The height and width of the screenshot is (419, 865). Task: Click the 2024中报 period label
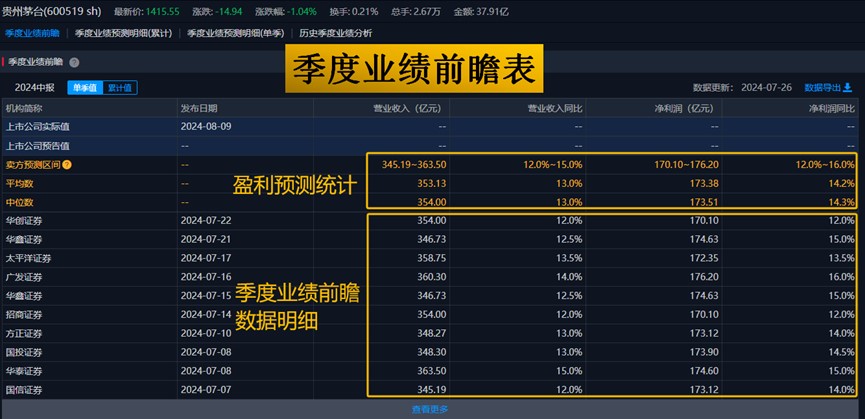click(34, 88)
